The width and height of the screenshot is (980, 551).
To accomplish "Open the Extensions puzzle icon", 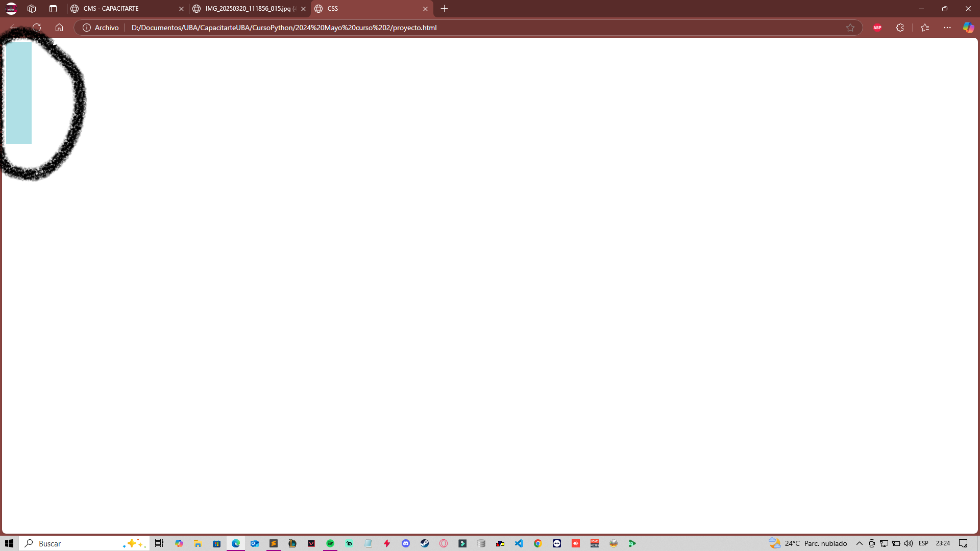I will (900, 28).
